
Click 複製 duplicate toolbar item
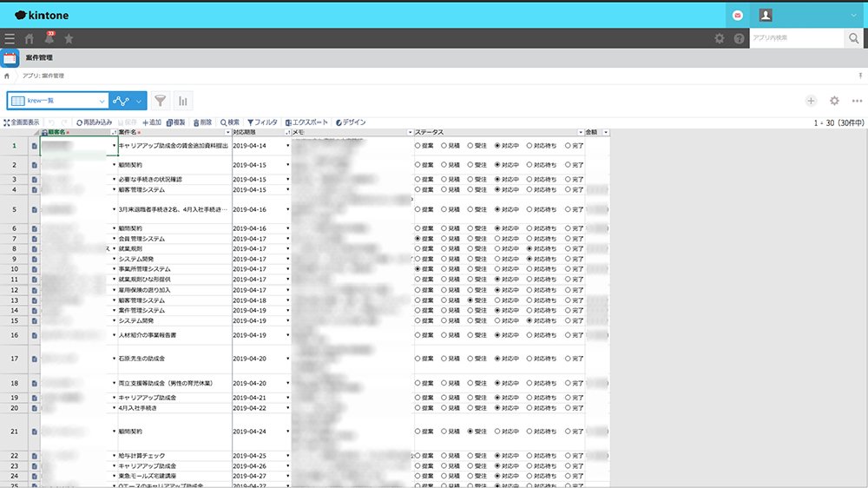176,122
